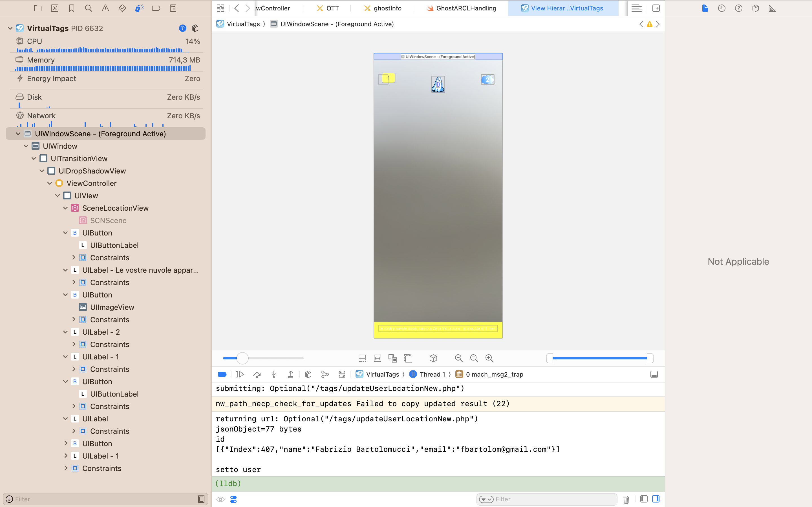Toggle the console pane visibility button

656,499
